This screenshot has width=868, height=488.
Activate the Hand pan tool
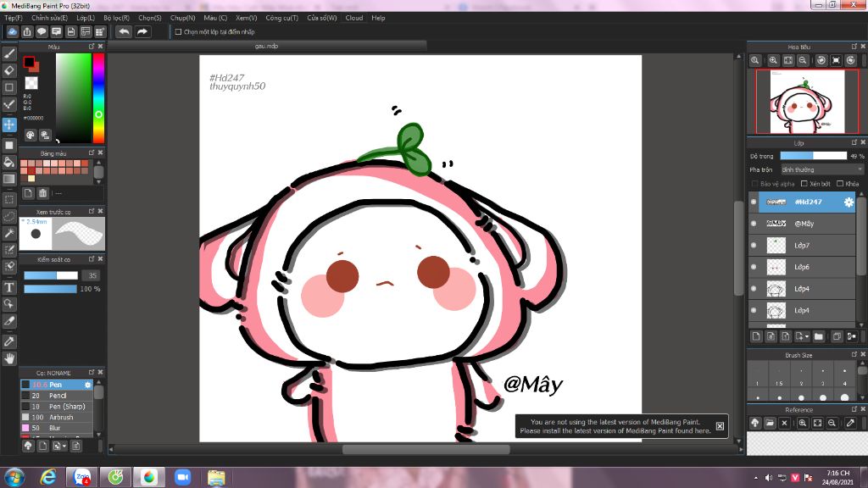tap(9, 358)
